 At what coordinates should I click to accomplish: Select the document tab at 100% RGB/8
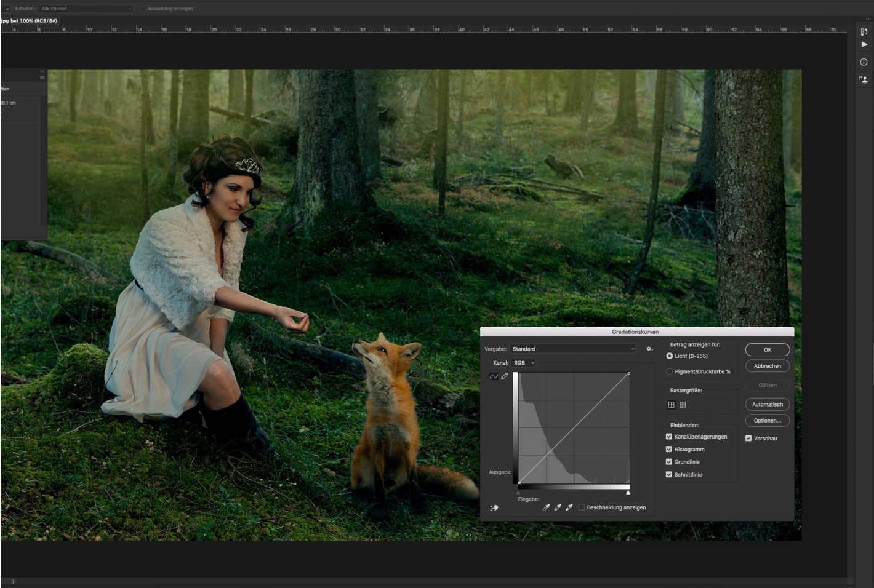click(29, 21)
